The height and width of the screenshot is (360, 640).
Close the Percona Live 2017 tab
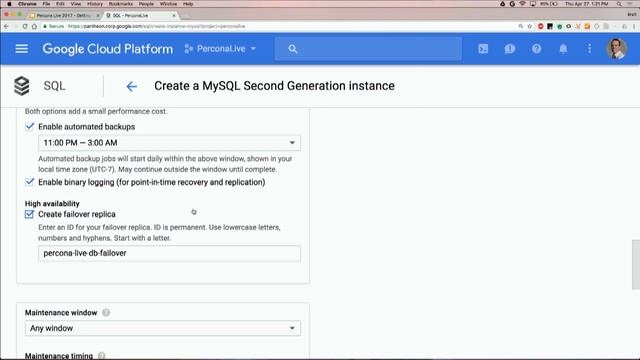[98, 16]
